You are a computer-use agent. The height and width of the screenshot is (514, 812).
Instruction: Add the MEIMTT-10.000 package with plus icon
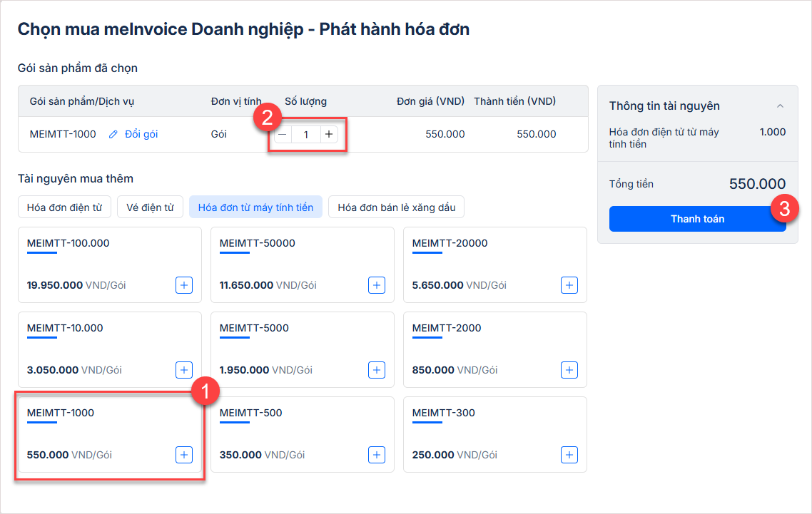(x=184, y=370)
